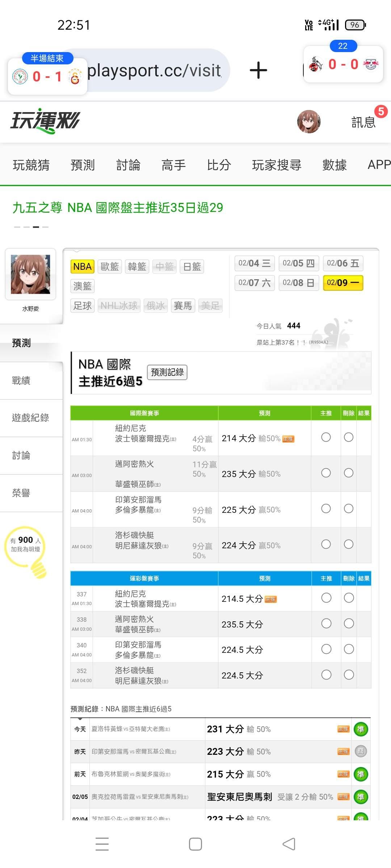The height and width of the screenshot is (868, 391).
Task: Select 日籃 league tab
Action: [x=192, y=267]
